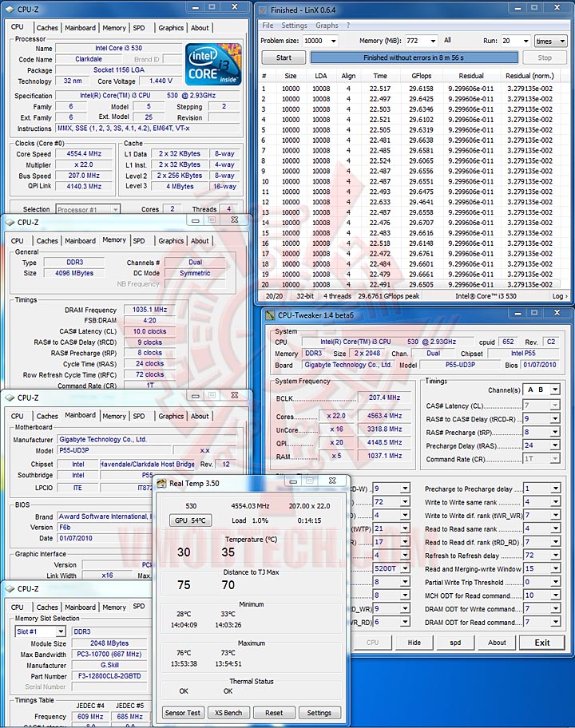Open Settings menu in LinX

click(294, 25)
